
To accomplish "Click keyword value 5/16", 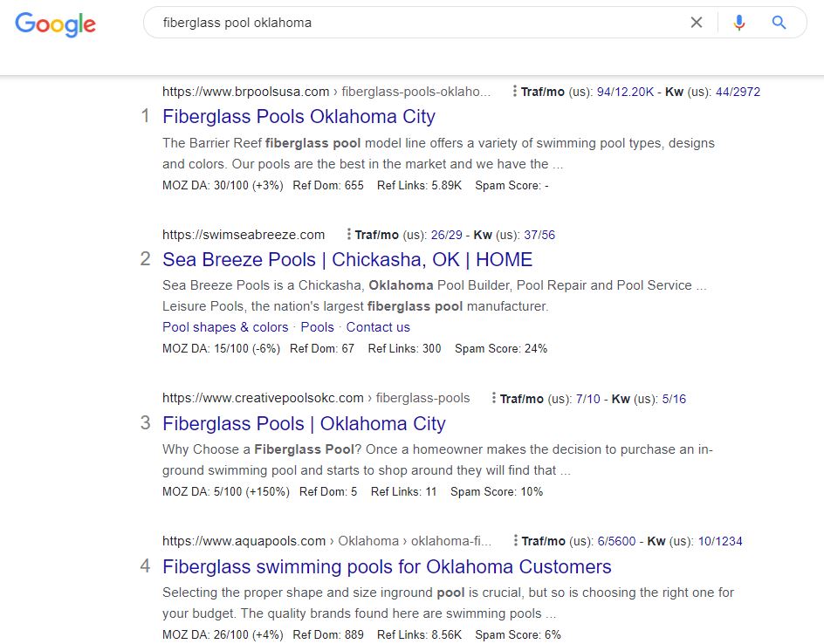I will (x=674, y=399).
